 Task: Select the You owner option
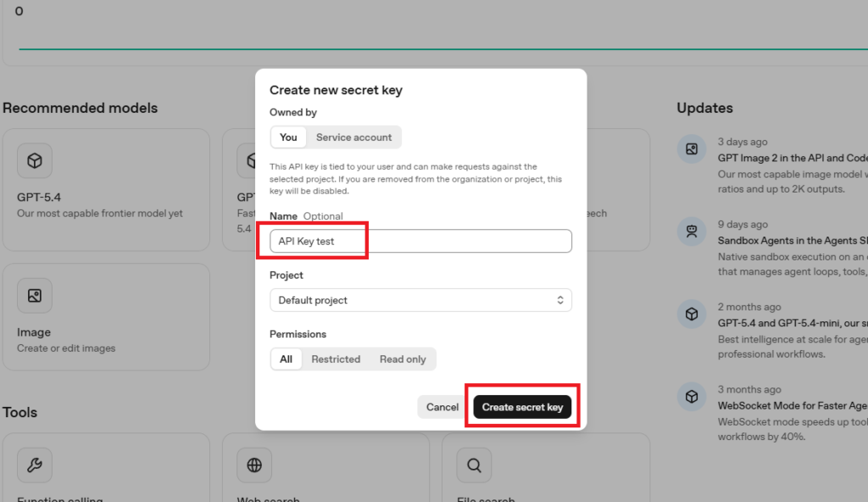tap(288, 137)
